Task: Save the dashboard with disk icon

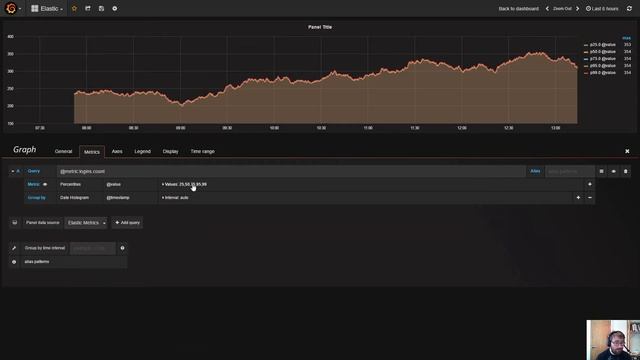Action: [101, 9]
